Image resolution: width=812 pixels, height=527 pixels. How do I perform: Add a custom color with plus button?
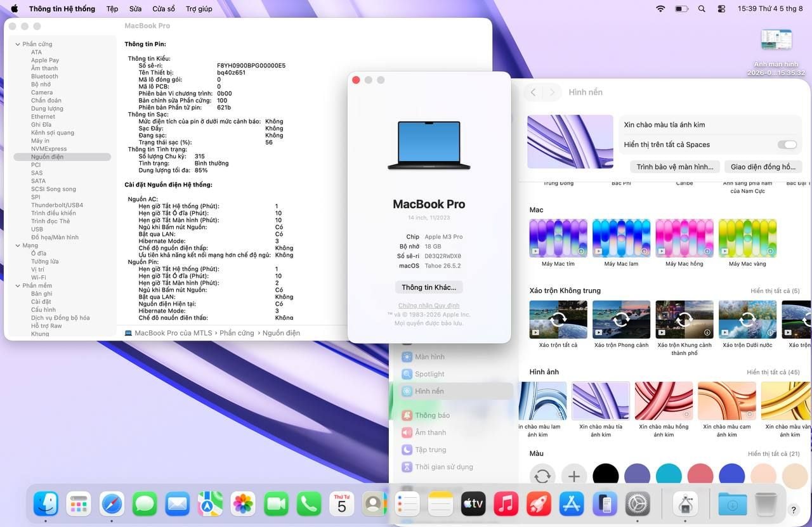573,476
